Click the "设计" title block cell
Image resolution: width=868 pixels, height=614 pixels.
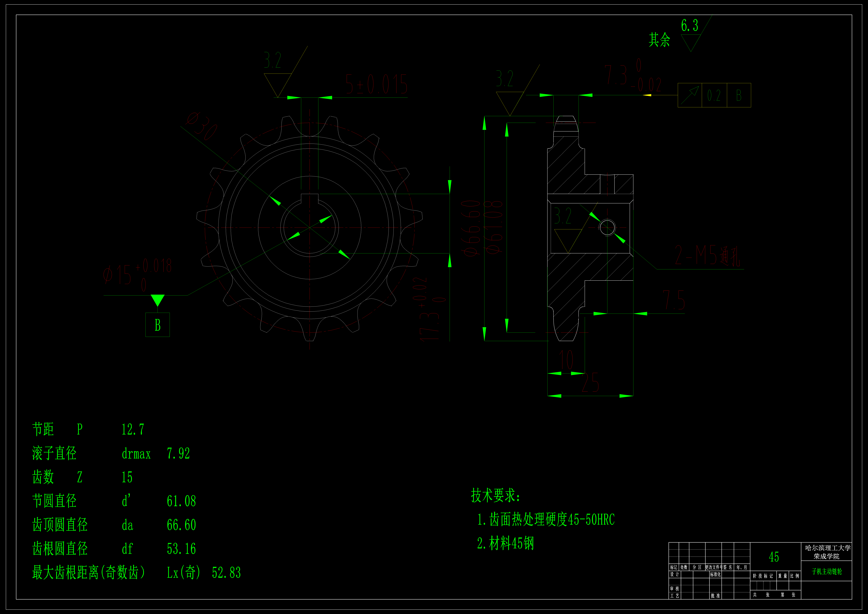(674, 574)
